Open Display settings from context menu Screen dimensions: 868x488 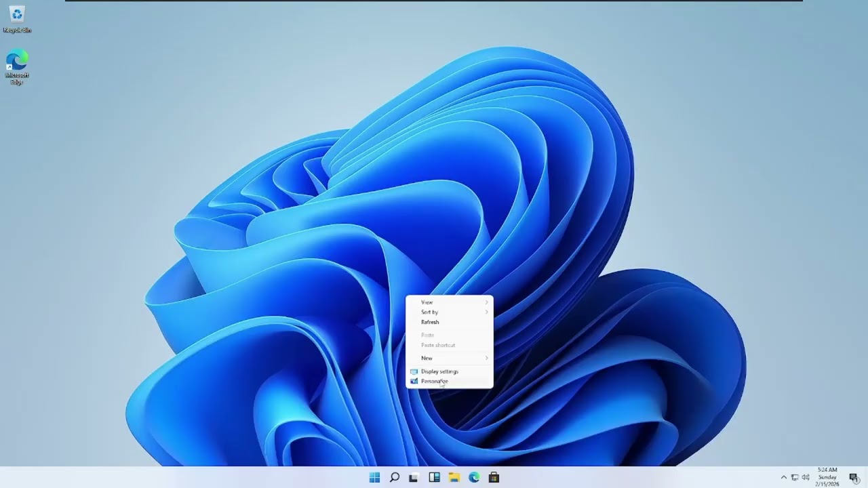coord(450,371)
